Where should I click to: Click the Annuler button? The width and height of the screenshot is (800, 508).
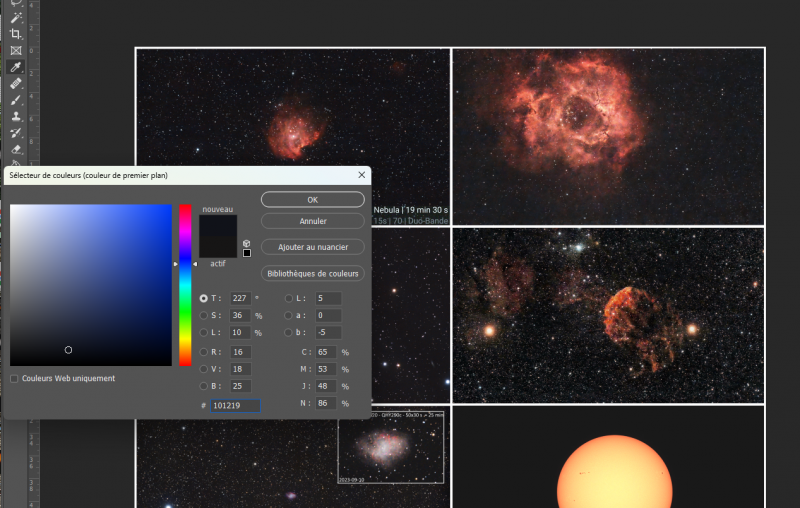click(x=313, y=221)
